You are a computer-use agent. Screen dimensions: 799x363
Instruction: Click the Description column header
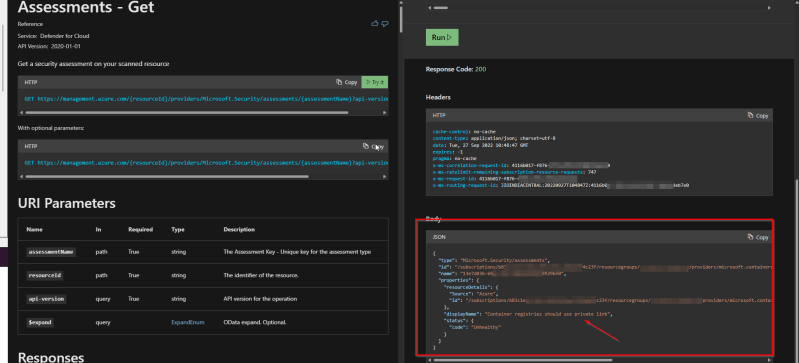(239, 229)
